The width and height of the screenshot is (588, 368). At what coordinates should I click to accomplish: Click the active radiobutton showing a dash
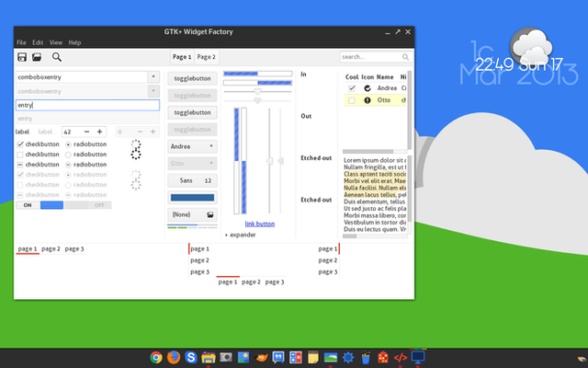(68, 165)
